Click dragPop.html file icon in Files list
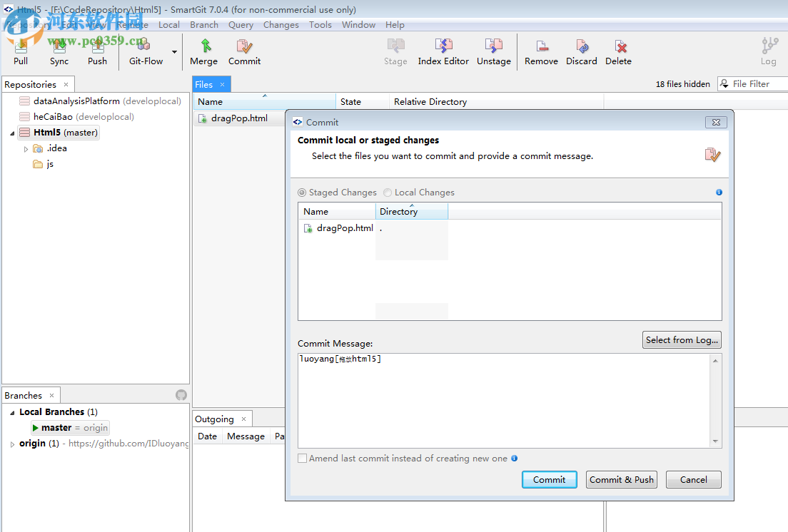This screenshot has height=532, width=788. point(203,118)
